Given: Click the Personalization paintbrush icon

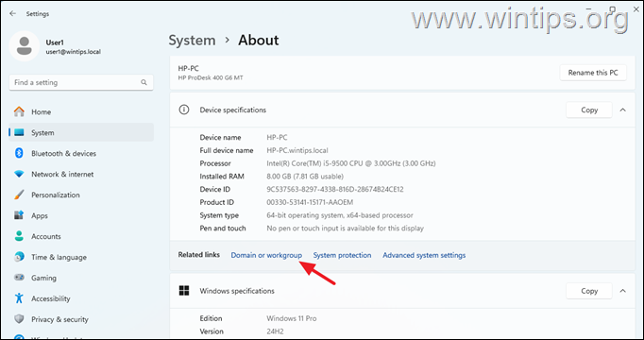Looking at the screenshot, I should 19,195.
